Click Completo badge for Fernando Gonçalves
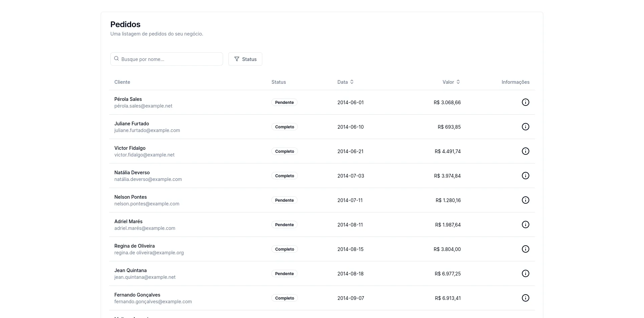 pos(284,298)
